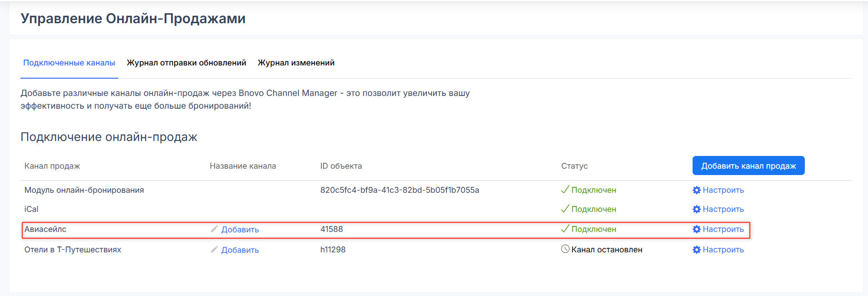Click the clock icon beside Канал остановлен
The image size is (868, 296).
[565, 249]
